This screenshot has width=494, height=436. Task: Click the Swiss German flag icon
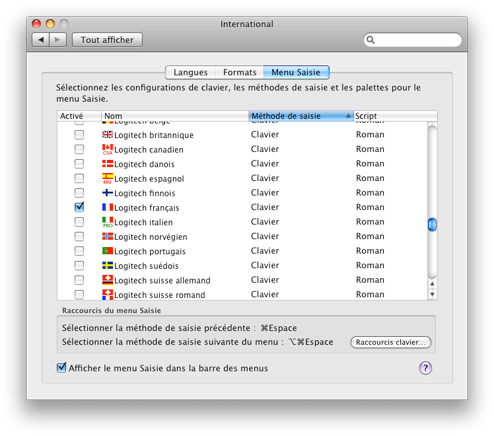pos(107,280)
